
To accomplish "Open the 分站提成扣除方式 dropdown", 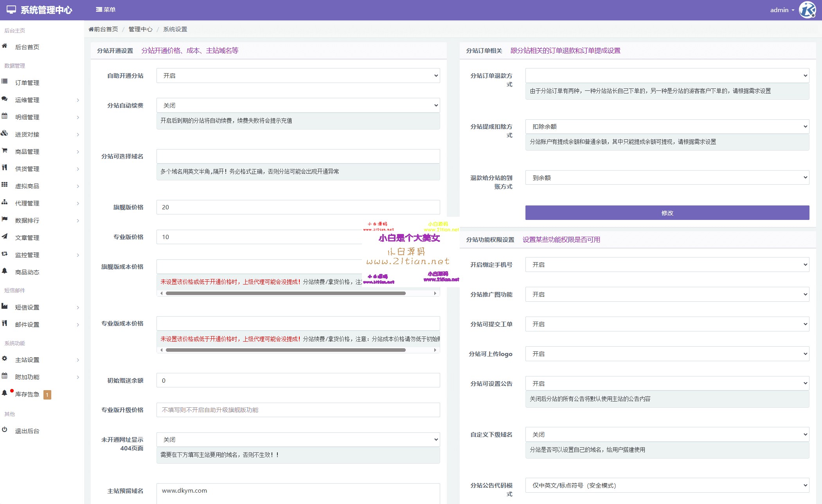I will click(x=667, y=126).
